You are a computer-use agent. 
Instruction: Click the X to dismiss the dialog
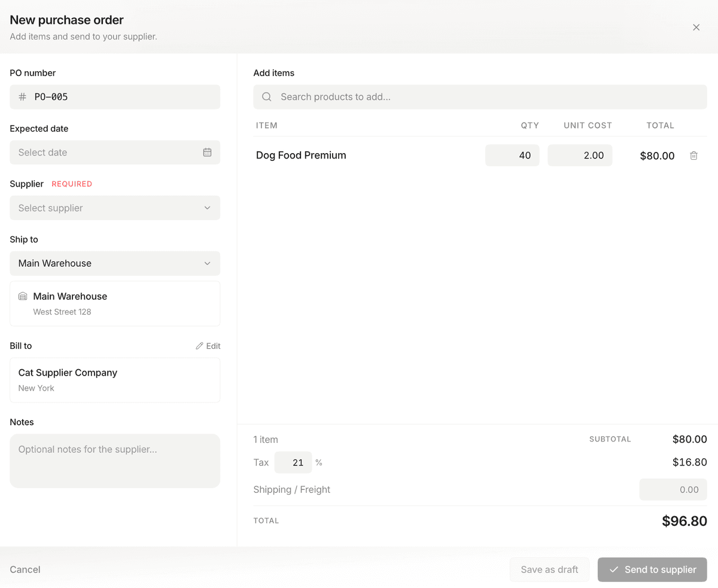pos(696,27)
